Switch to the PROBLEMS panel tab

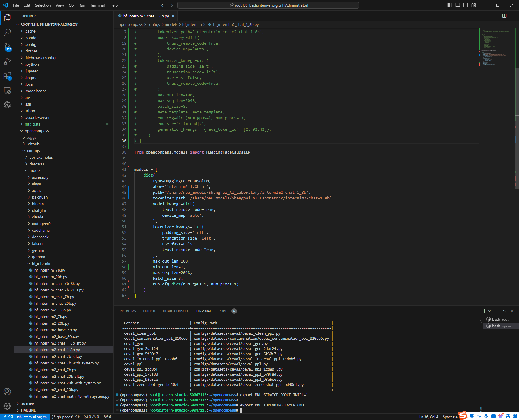(x=128, y=311)
